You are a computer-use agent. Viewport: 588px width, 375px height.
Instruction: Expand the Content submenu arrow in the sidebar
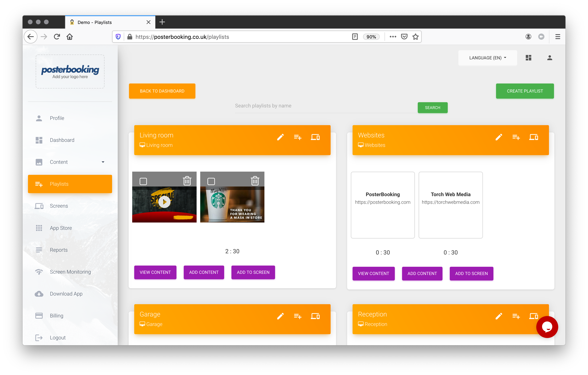pos(103,162)
